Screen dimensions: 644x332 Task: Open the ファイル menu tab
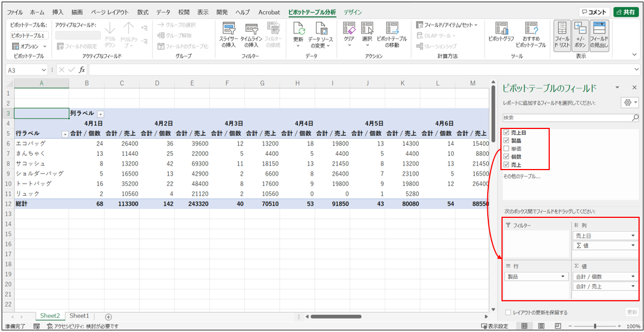pos(15,12)
